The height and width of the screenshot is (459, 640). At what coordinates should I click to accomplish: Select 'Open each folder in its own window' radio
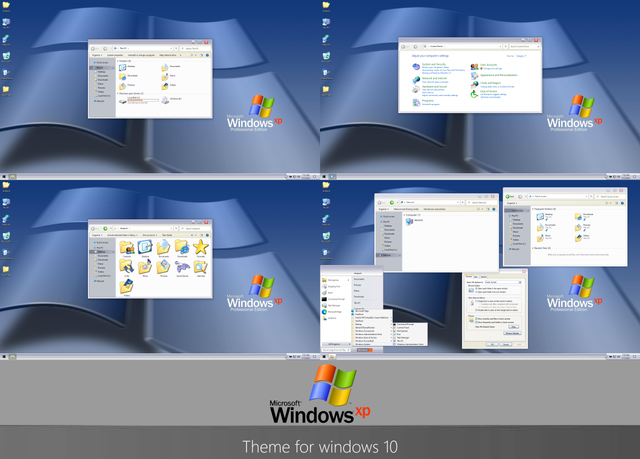coord(476,292)
